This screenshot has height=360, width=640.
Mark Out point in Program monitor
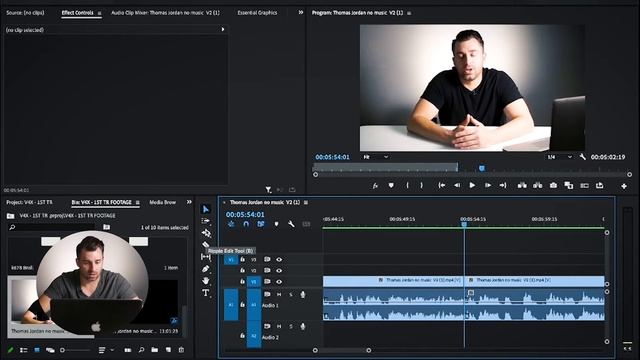(422, 185)
